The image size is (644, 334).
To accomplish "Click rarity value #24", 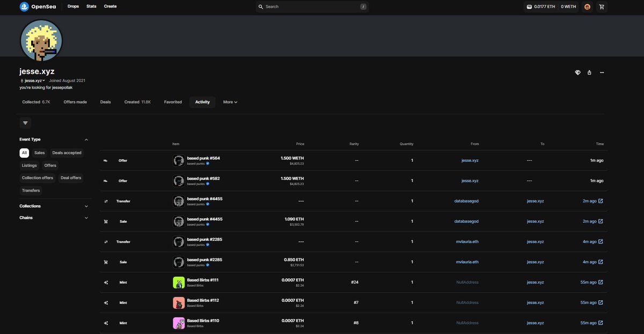I will (355, 283).
